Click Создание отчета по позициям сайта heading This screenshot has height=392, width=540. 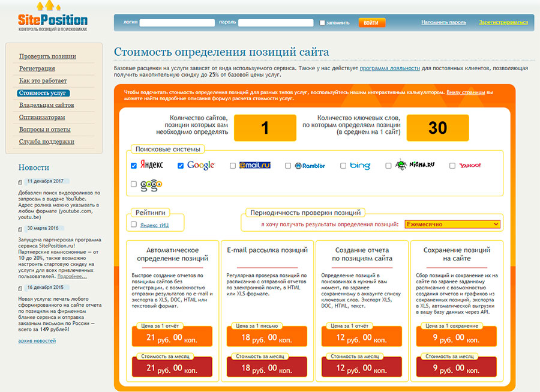click(x=362, y=254)
